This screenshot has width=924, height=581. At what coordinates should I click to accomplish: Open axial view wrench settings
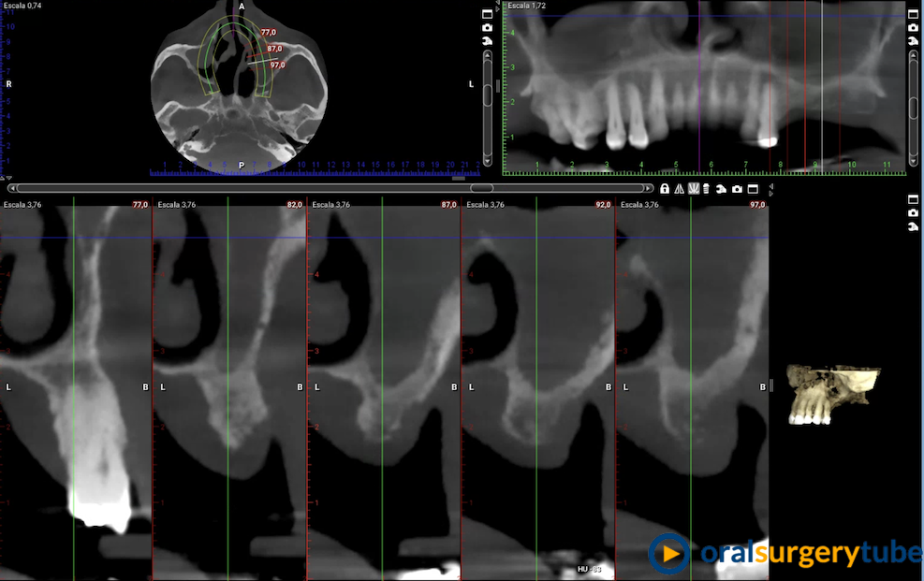(487, 41)
